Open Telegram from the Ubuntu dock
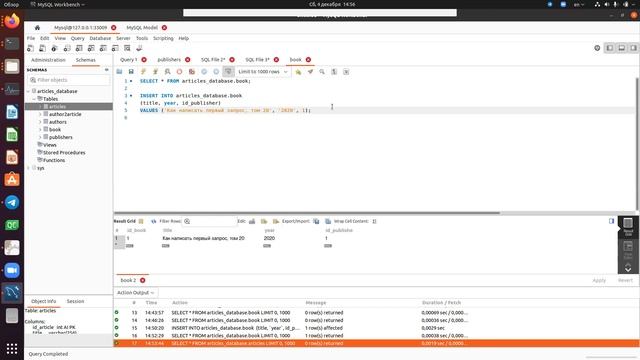The width and height of the screenshot is (640, 360). point(12,202)
